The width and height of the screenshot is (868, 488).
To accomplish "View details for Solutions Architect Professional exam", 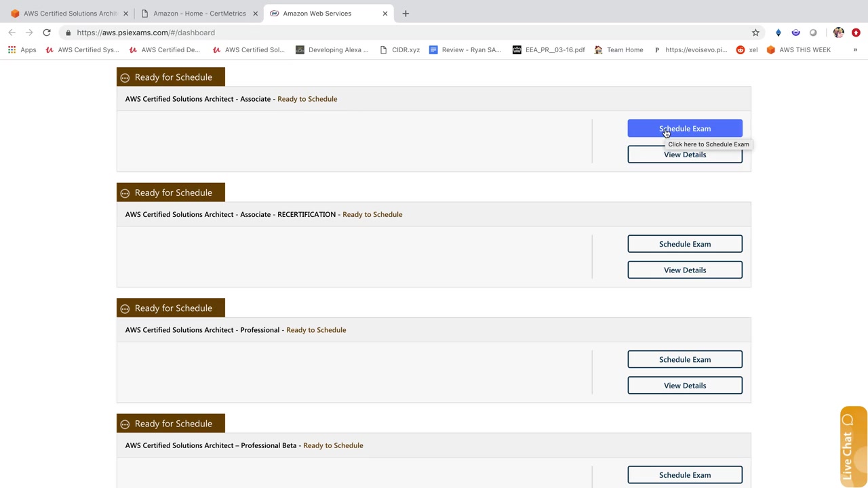I will point(685,386).
